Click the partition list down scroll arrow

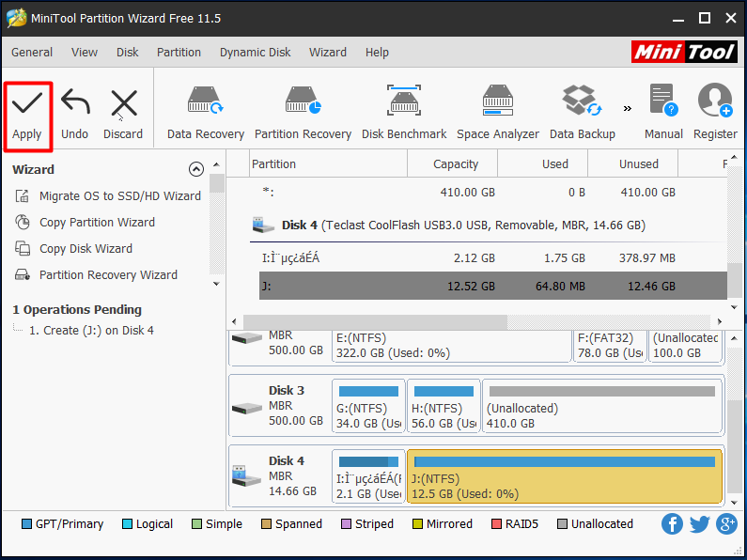click(x=734, y=307)
